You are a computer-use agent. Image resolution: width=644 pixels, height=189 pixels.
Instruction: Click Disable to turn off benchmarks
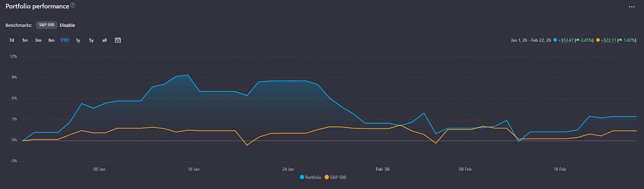pyautogui.click(x=67, y=25)
